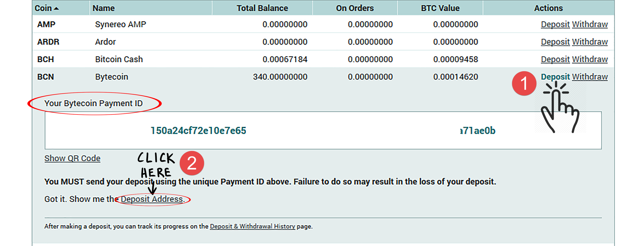Click Total Balance column header
Screen dimensions: 644x246
pos(262,8)
